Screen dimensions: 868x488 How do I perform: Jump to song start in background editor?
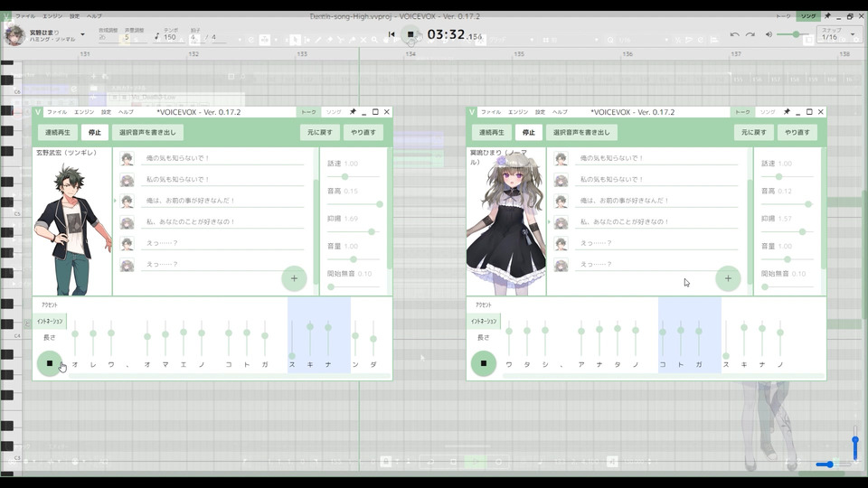point(392,34)
